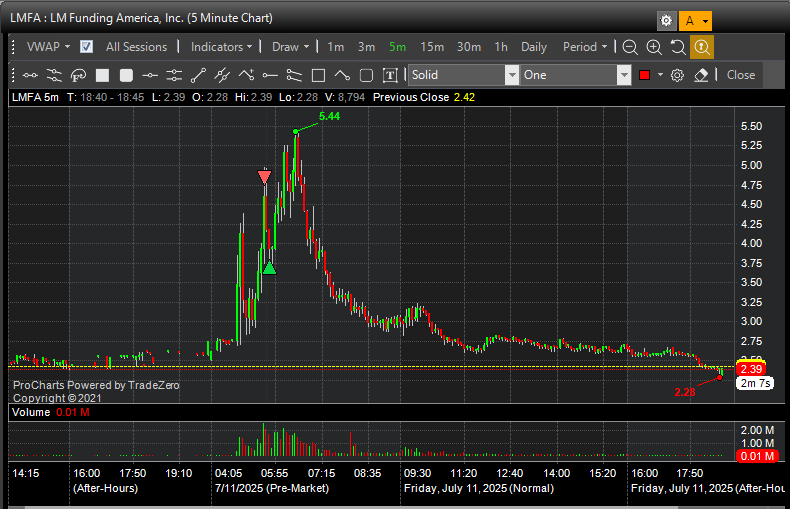Select the zigzag line tool
Image resolution: width=790 pixels, height=509 pixels.
pyautogui.click(x=342, y=75)
